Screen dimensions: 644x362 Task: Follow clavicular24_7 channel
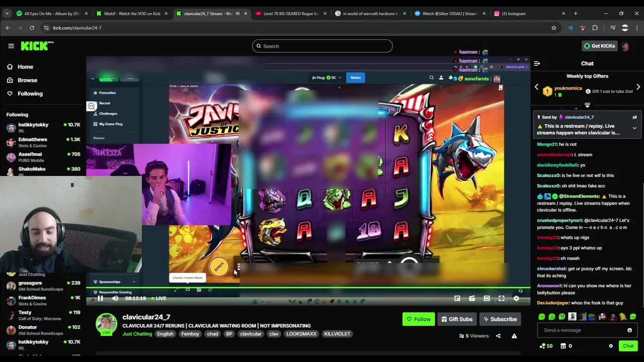[419, 319]
